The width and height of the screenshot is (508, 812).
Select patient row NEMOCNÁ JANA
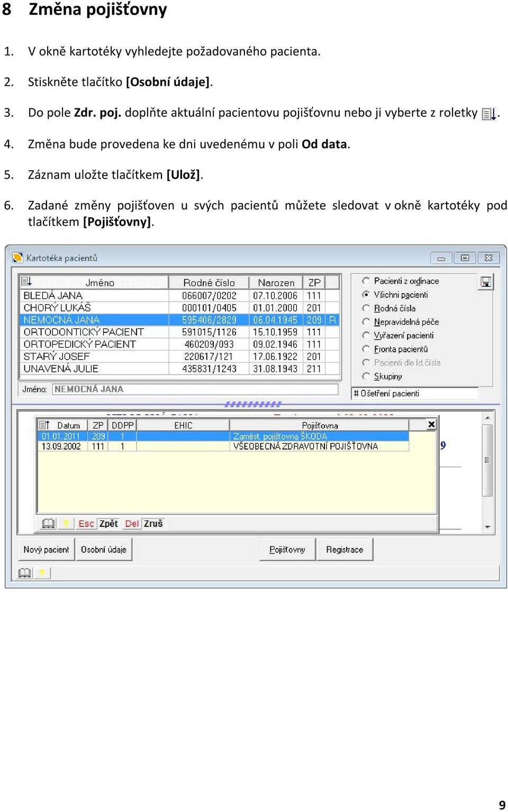180,320
